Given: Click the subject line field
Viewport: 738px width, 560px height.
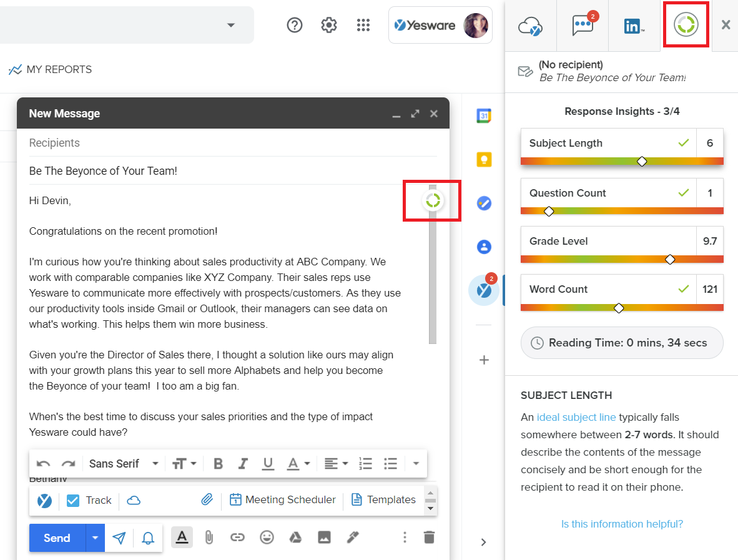Looking at the screenshot, I should pyautogui.click(x=233, y=171).
